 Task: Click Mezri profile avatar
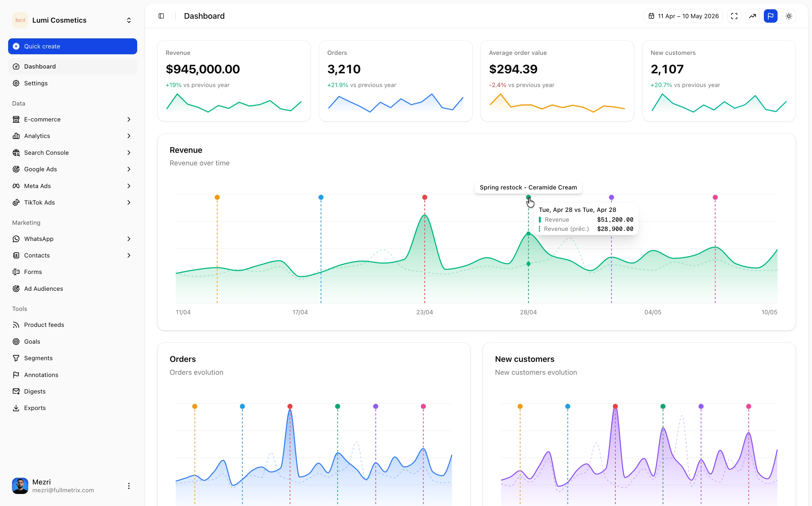coord(20,486)
